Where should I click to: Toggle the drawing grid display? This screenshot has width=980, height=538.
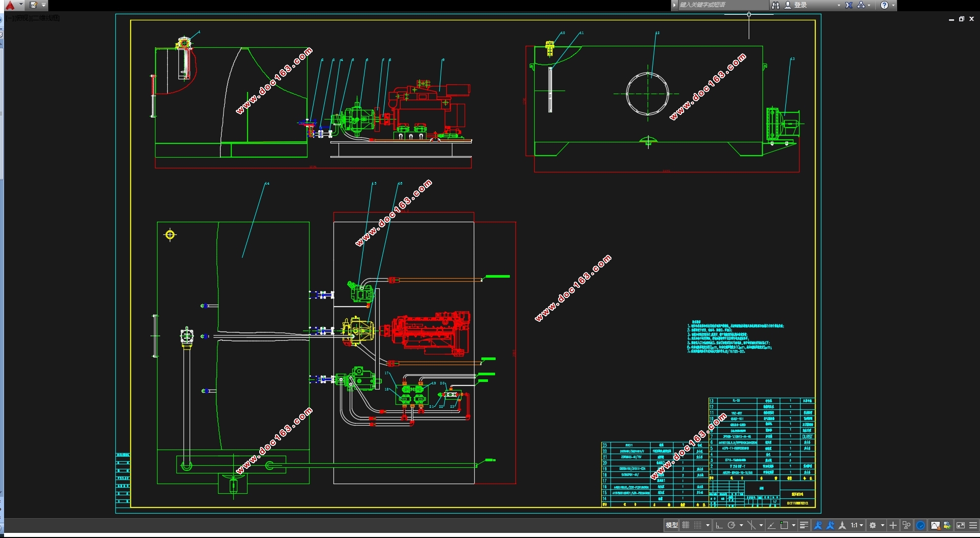(x=686, y=525)
